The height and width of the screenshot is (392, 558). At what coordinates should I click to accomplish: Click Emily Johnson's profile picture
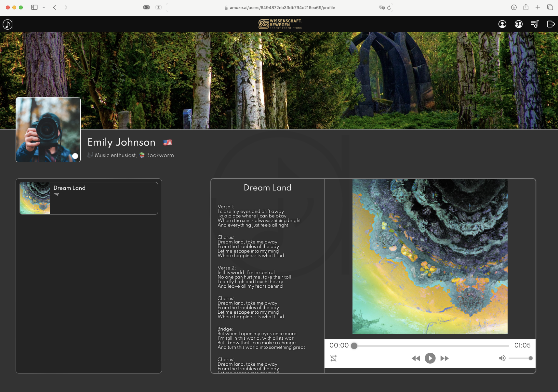[x=48, y=130]
